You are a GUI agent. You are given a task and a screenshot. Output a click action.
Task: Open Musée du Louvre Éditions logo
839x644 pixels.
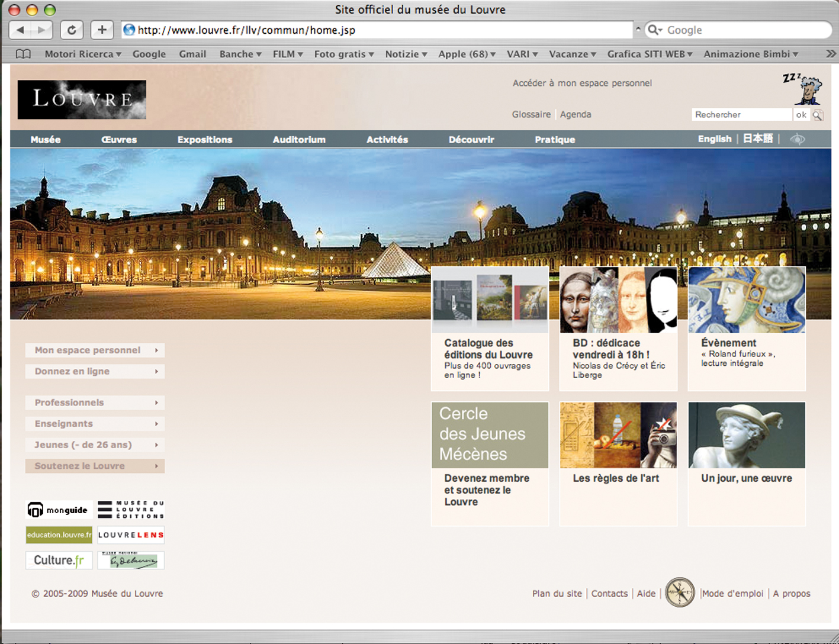[131, 510]
